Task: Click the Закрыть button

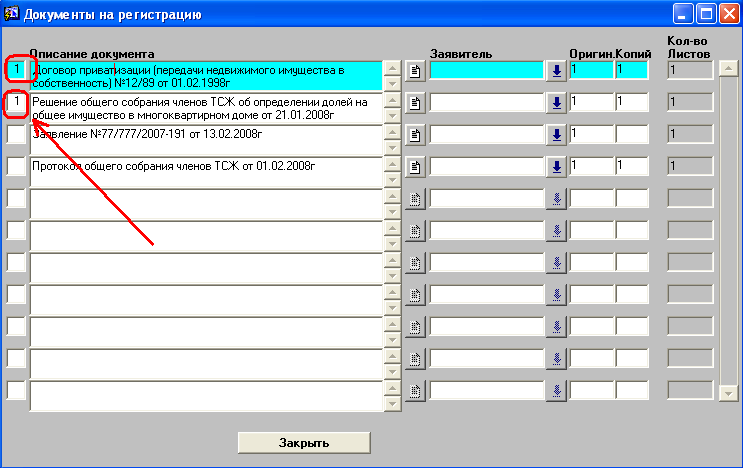Action: 304,443
